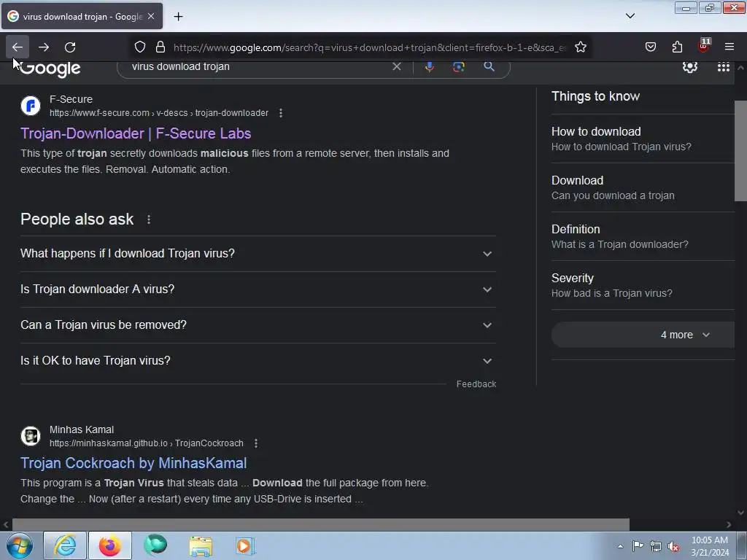
Task: Bookmark this page with the star icon
Action: [580, 47]
